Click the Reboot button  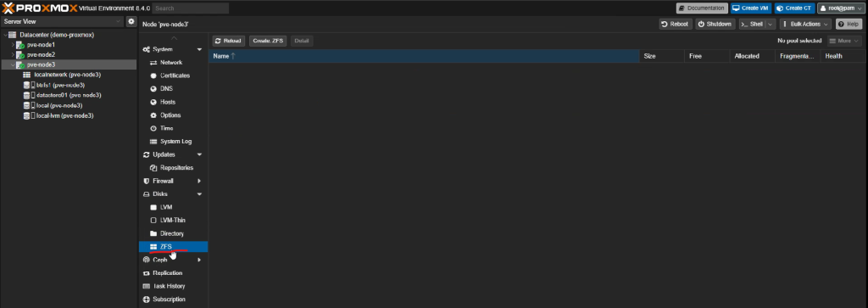point(676,24)
